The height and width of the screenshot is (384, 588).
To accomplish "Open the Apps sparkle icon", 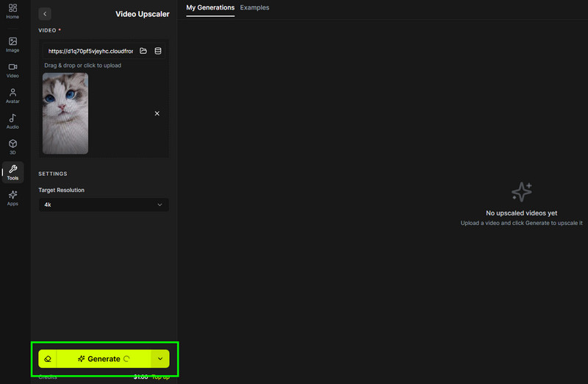I will (x=12, y=198).
